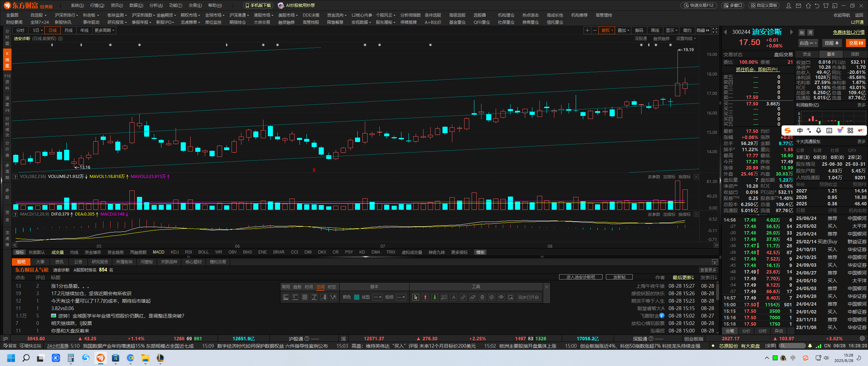Click the home icon in title bar
The image size is (868, 366).
808,5
